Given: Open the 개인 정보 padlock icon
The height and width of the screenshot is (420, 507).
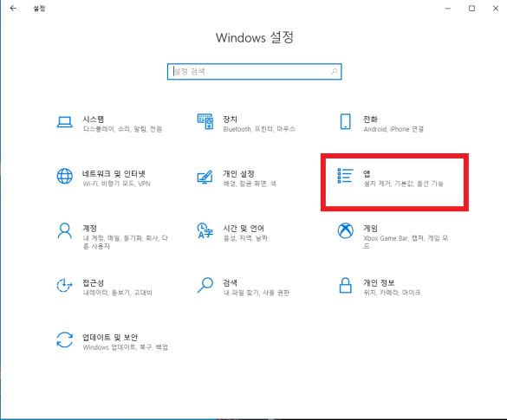Looking at the screenshot, I should point(345,285).
